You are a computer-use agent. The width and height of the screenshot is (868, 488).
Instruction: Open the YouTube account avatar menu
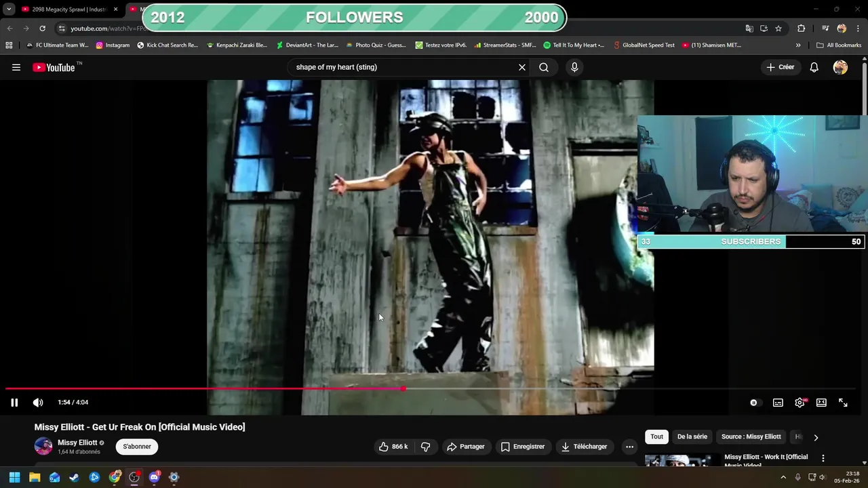[x=840, y=67]
